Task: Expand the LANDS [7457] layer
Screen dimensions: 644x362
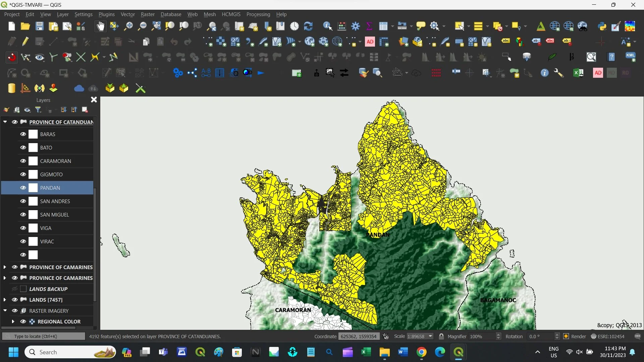Action: tap(5, 300)
